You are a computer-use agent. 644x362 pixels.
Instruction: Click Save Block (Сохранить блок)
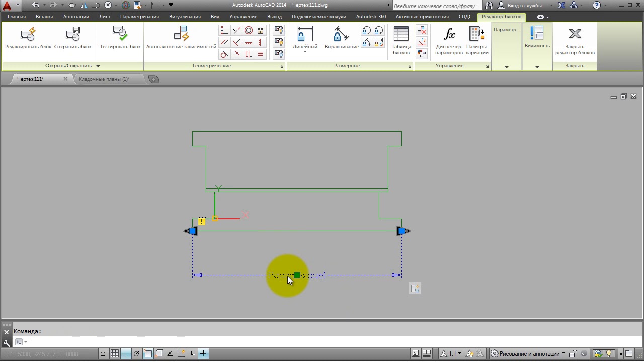click(x=73, y=38)
